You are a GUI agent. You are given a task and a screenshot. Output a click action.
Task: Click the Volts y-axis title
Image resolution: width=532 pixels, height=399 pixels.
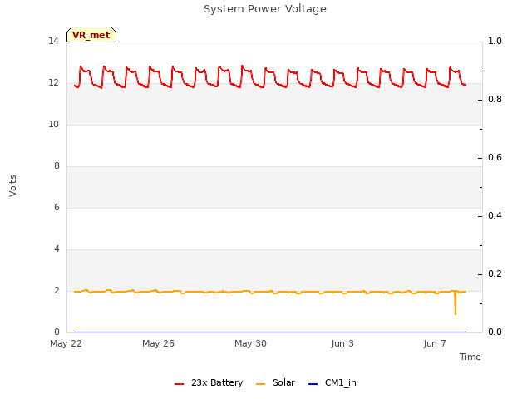(12, 186)
